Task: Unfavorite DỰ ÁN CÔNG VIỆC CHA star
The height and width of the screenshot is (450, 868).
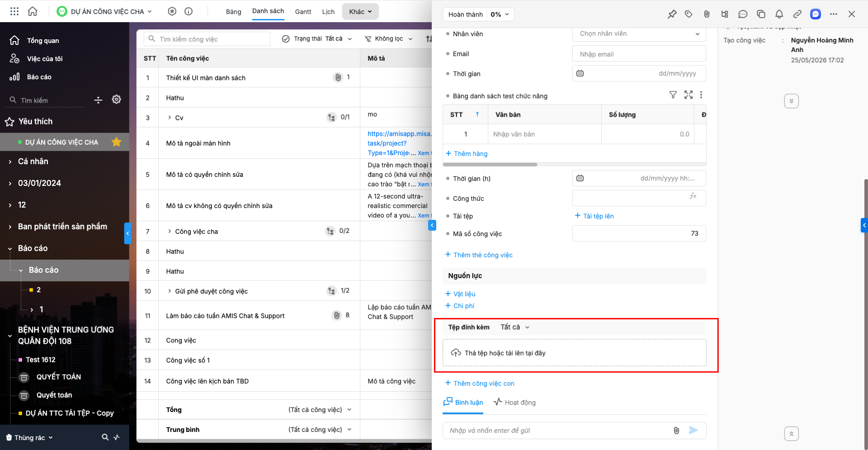Action: (x=116, y=142)
